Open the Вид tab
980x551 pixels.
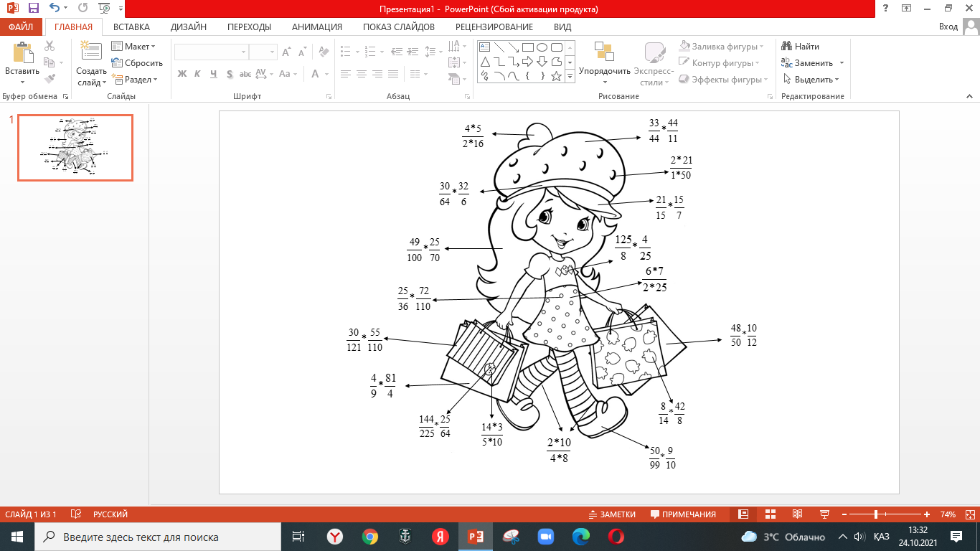pos(562,27)
